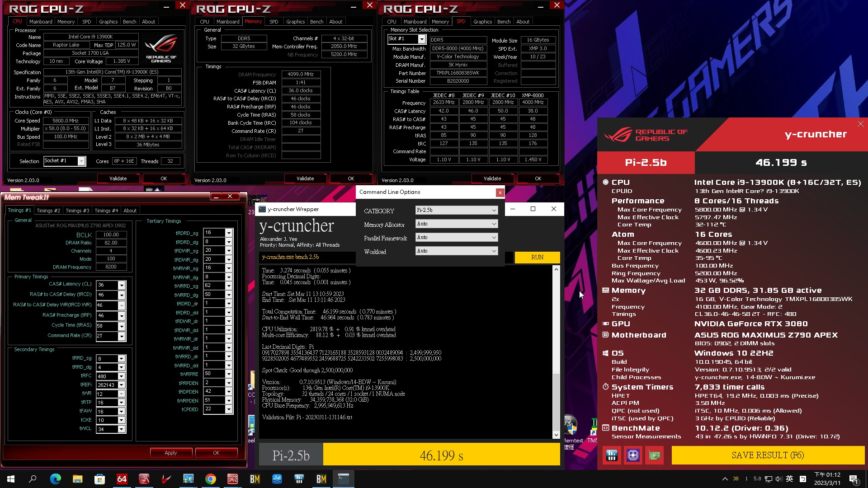Screen dimensions: 868x488
Task: Open SPD tab in first CPU-Z window
Action: [86, 22]
